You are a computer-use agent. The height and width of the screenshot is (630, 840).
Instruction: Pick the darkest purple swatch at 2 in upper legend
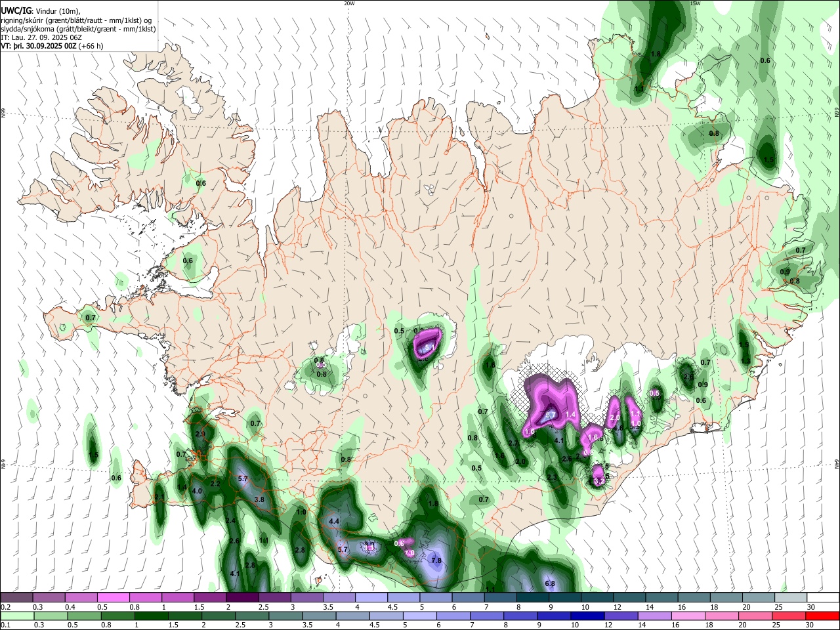point(242,597)
